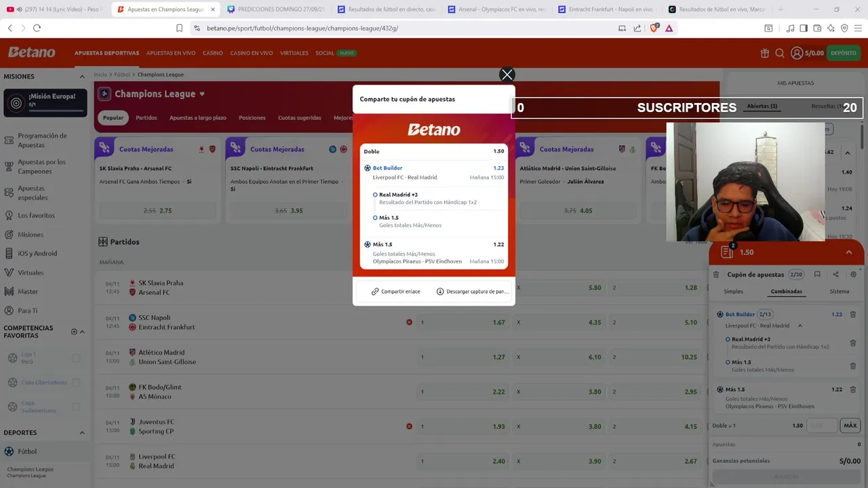Open CASINO EN VIVO menu item
This screenshot has width=868, height=488.
252,53
